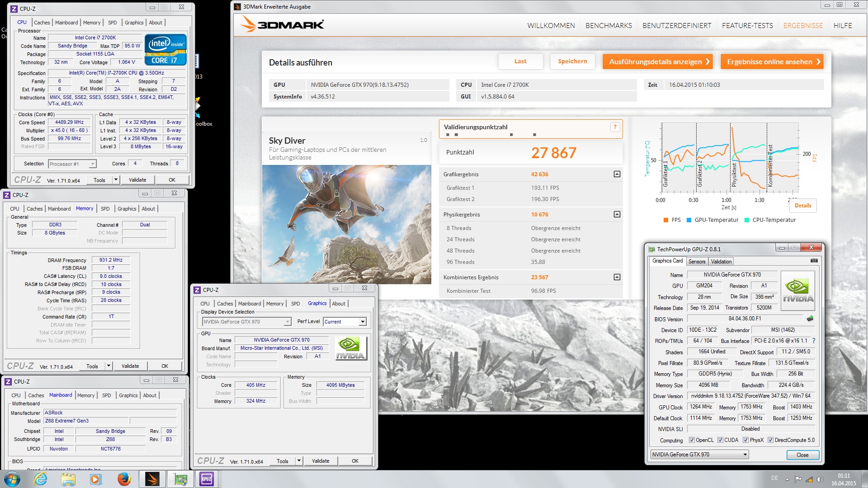868x488 pixels.
Task: Click the 3DMark logo
Action: click(282, 24)
